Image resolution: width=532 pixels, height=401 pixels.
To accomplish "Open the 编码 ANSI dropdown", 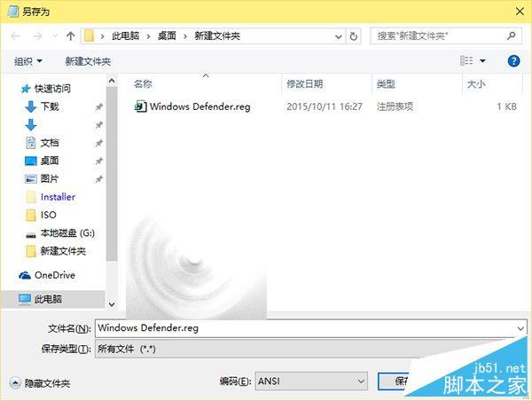I will pyautogui.click(x=311, y=381).
